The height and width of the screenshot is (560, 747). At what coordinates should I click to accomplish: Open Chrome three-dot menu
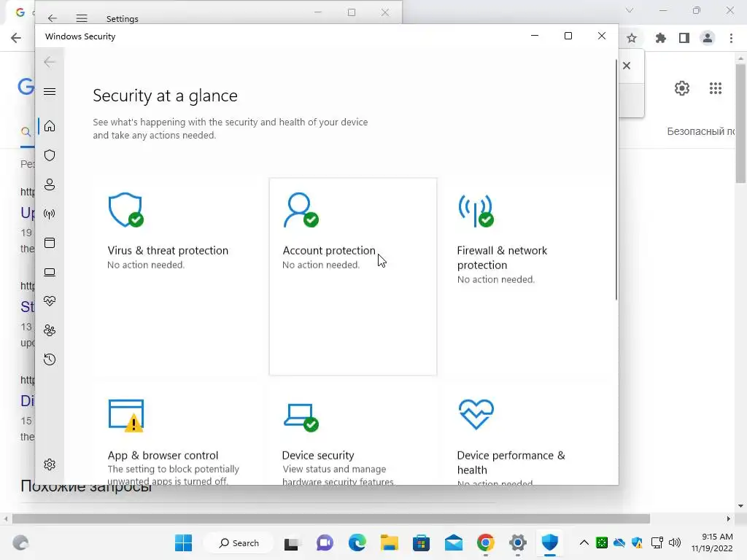(731, 38)
